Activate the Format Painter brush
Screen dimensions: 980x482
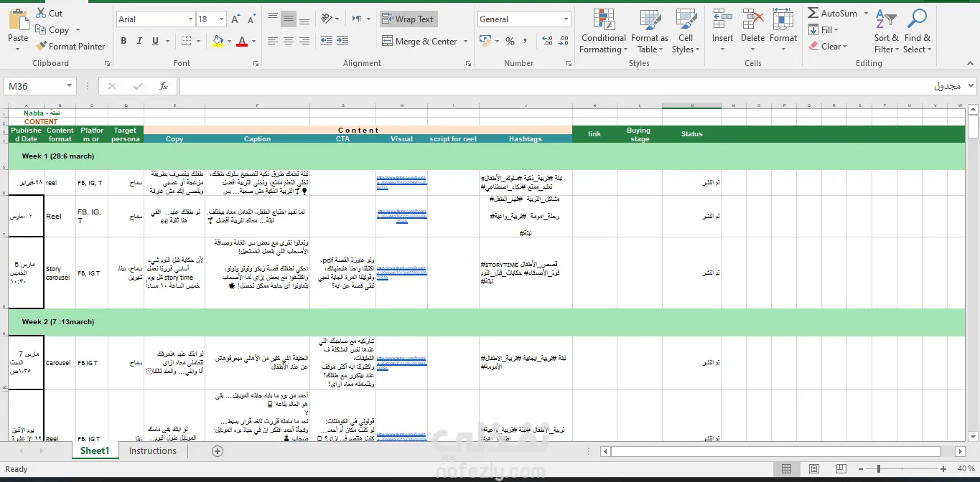(x=70, y=46)
